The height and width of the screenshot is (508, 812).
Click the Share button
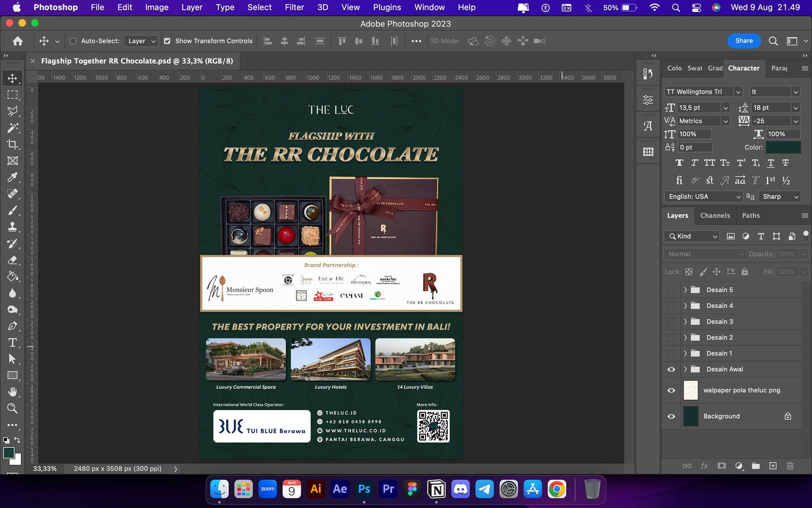coord(743,41)
